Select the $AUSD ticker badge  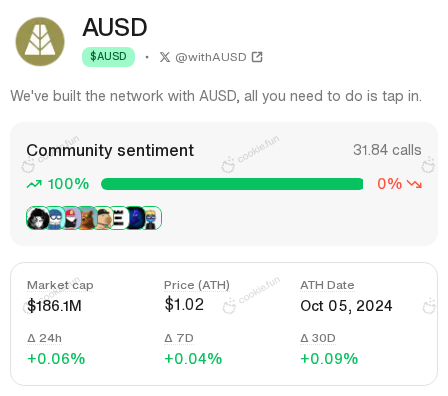(x=108, y=57)
